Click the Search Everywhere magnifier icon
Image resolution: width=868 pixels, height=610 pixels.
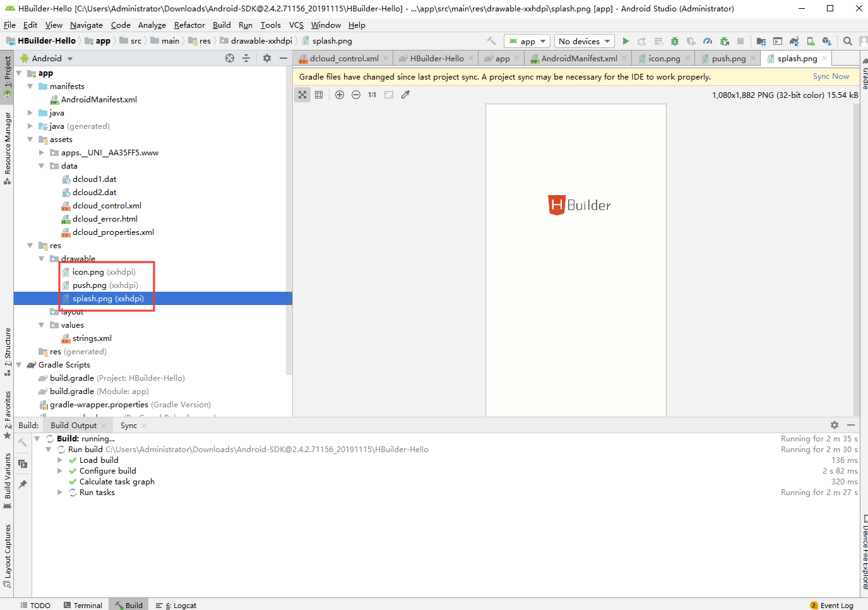coord(848,41)
